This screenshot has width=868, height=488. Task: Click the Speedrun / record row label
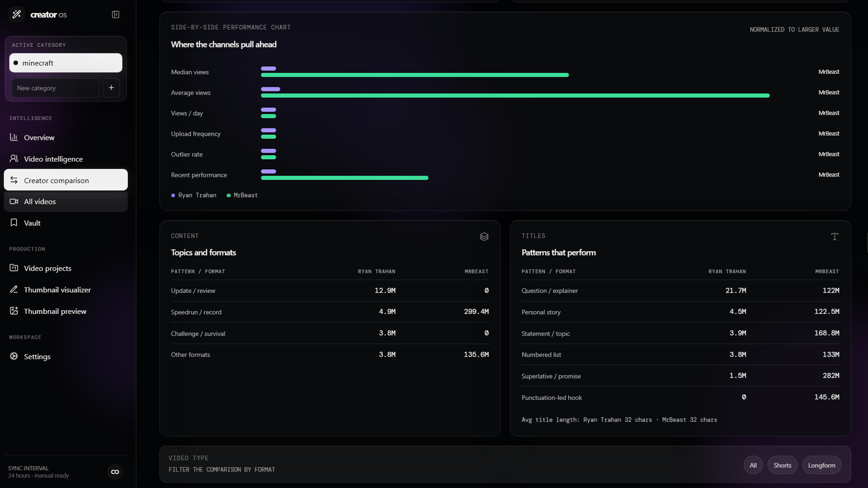pyautogui.click(x=196, y=312)
